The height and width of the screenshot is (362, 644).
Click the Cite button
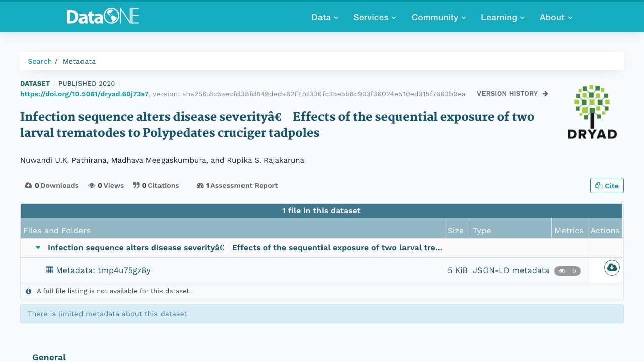(607, 186)
